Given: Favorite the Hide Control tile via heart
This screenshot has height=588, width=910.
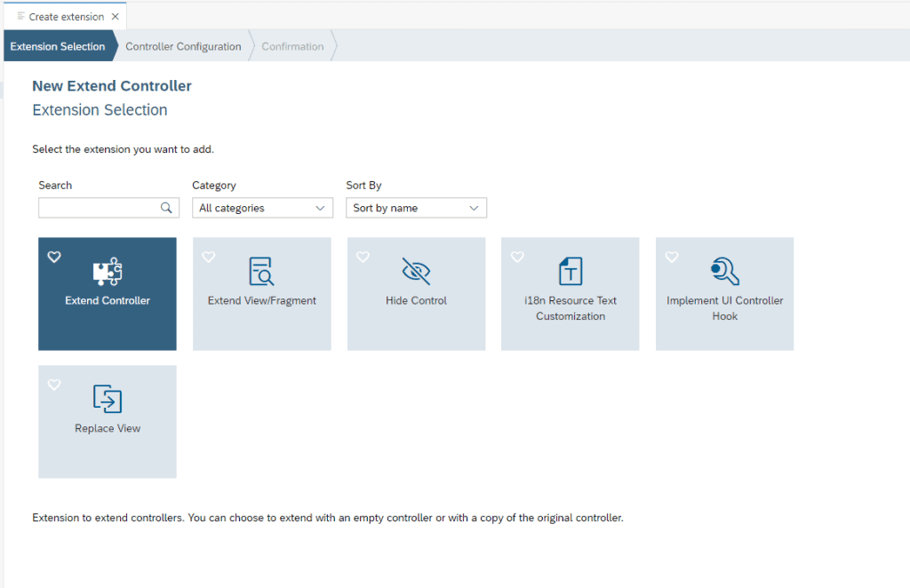Looking at the screenshot, I should click(x=363, y=257).
